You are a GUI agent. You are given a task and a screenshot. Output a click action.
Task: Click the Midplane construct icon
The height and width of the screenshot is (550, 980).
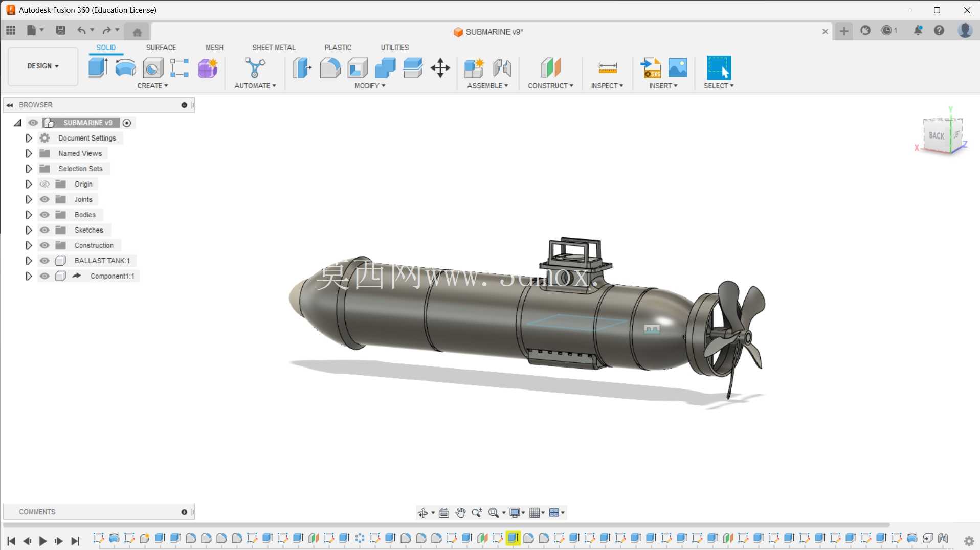click(551, 67)
